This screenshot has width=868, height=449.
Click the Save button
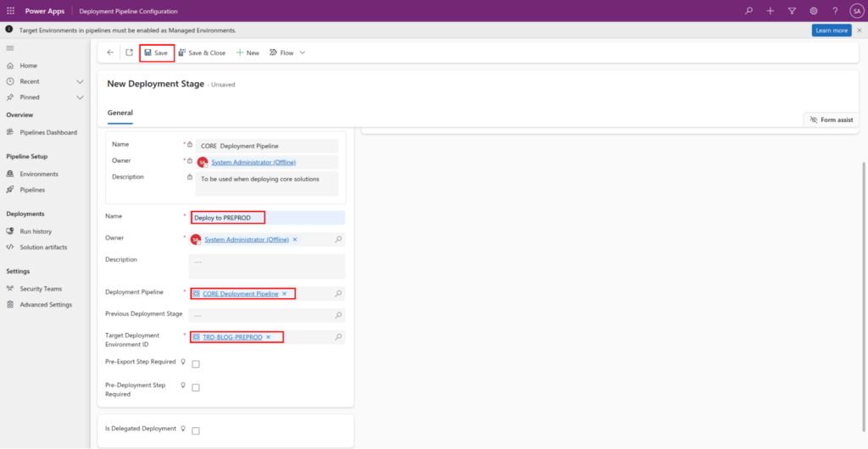(156, 53)
